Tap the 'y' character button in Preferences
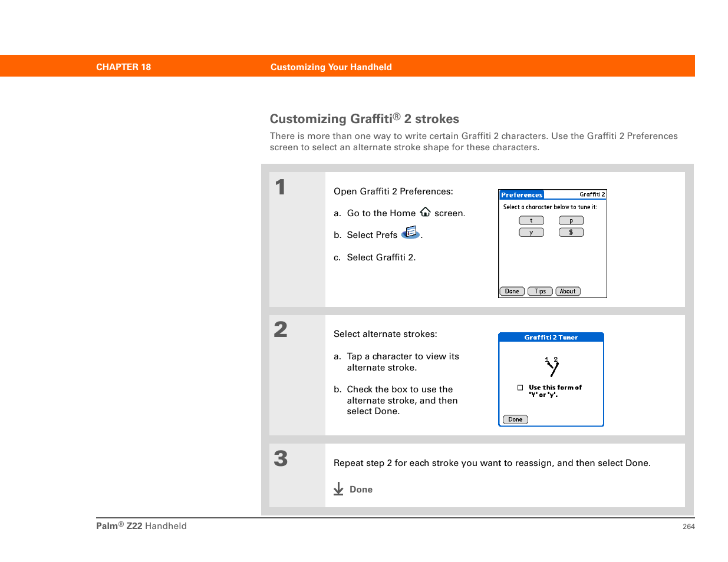The height and width of the screenshot is (562, 728). click(531, 232)
